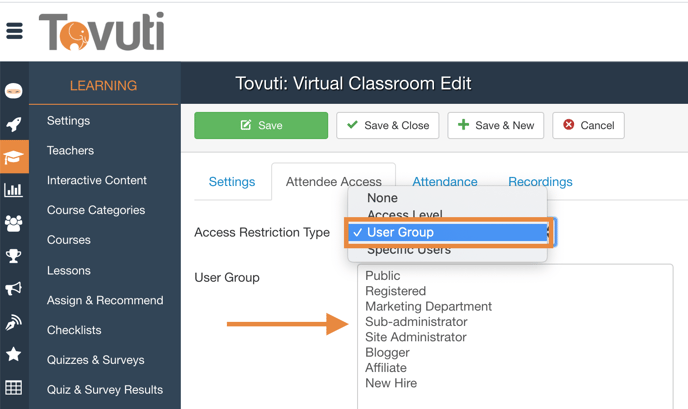Choose None in restriction type dropdown
This screenshot has width=688, height=409.
click(x=447, y=198)
